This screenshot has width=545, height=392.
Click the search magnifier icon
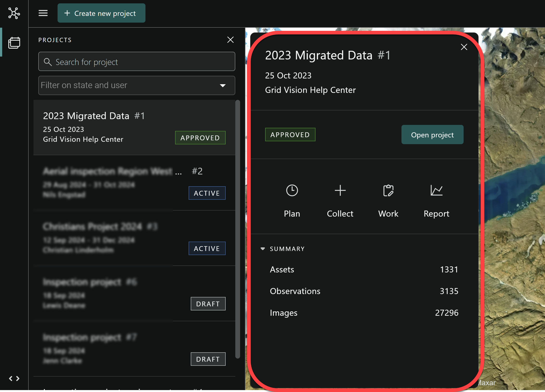coord(47,62)
